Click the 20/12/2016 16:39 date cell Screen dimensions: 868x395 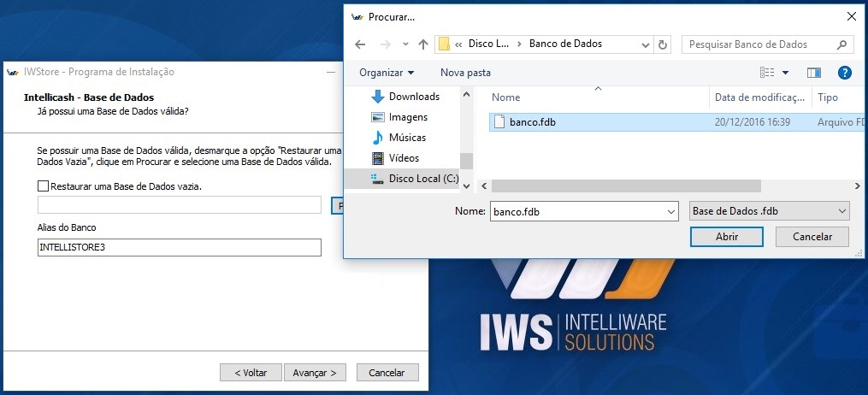[x=752, y=122]
